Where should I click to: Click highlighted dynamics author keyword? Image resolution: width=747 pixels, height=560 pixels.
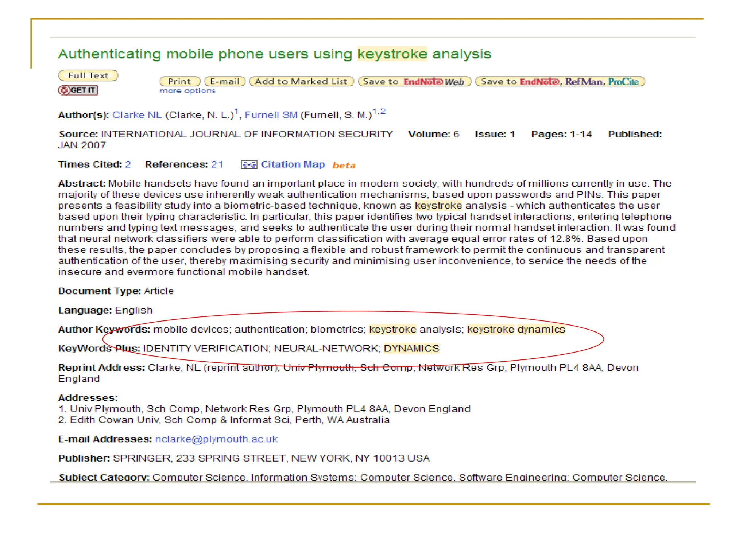(541, 329)
